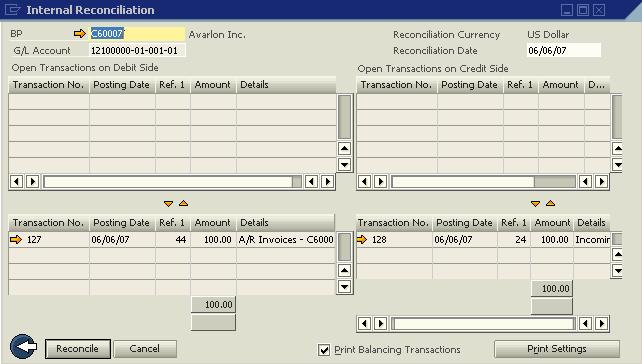Click lower credit horizontal scrollbar track
This screenshot has width=642, height=364.
483,323
